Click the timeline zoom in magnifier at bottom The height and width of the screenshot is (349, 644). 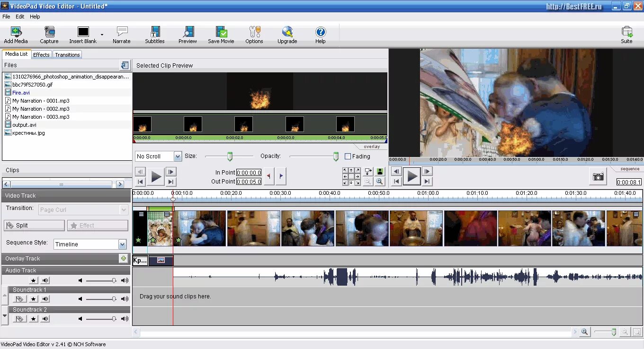tap(585, 332)
